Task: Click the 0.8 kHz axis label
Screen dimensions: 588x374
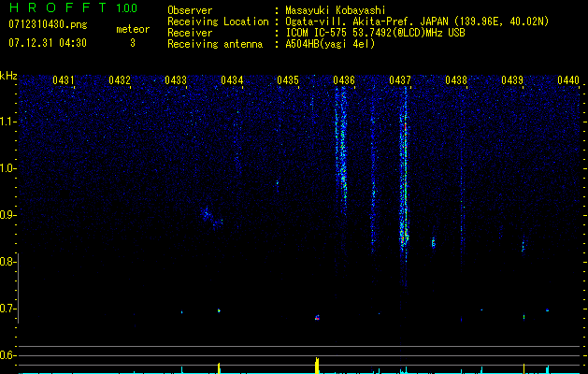Action: click(8, 262)
